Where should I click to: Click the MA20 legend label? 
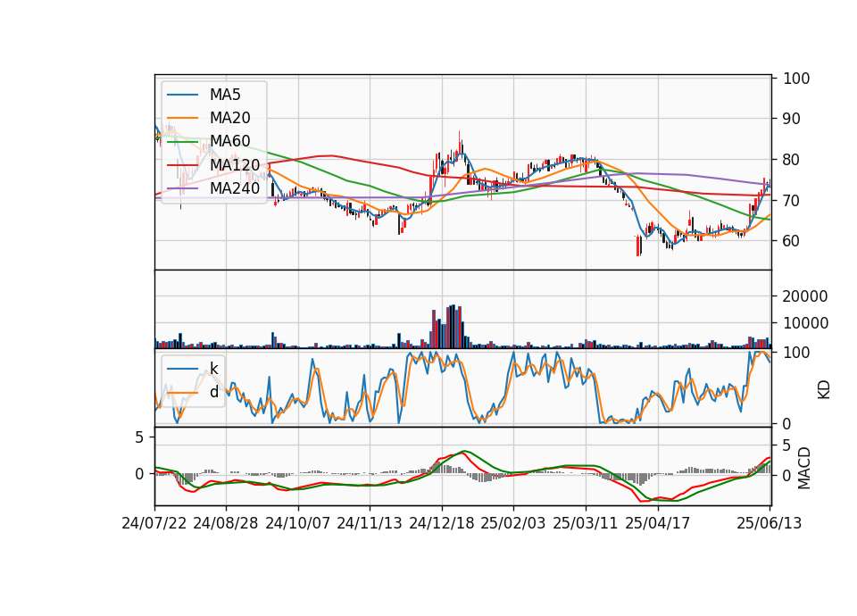click(x=229, y=118)
